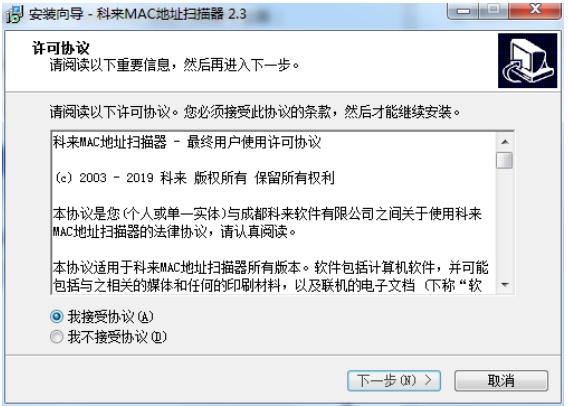Click the 取消 button
The image size is (568, 406).
pos(501,380)
